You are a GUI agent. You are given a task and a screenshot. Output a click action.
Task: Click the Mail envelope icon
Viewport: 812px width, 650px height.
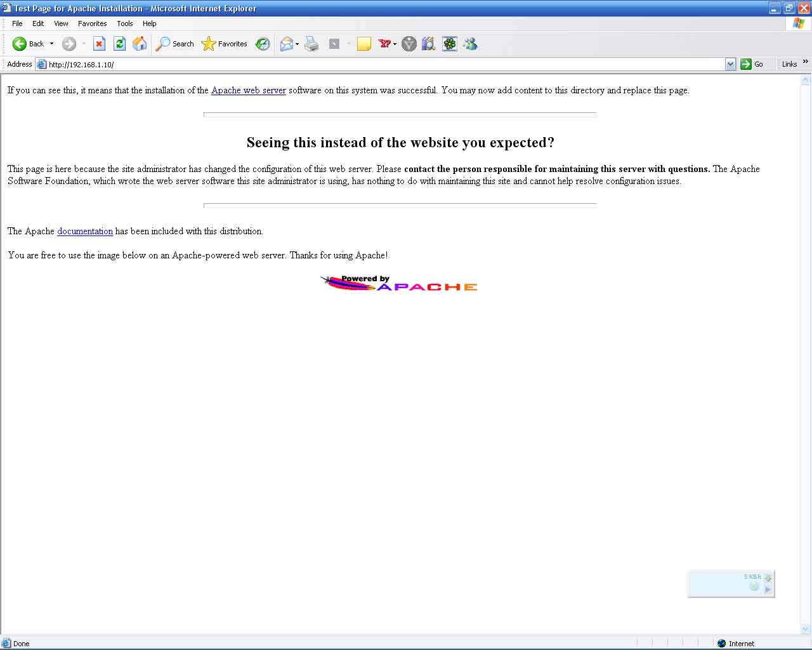coord(287,44)
